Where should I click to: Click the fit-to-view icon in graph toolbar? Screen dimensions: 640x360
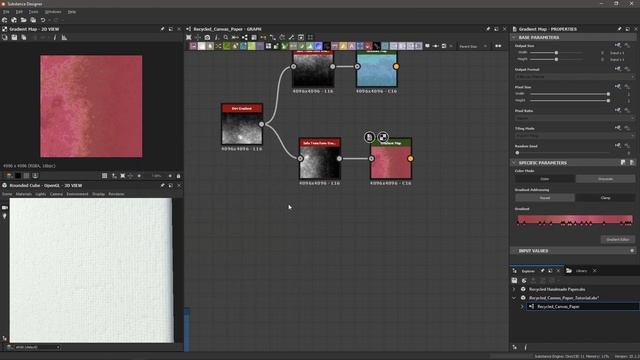pyautogui.click(x=189, y=37)
